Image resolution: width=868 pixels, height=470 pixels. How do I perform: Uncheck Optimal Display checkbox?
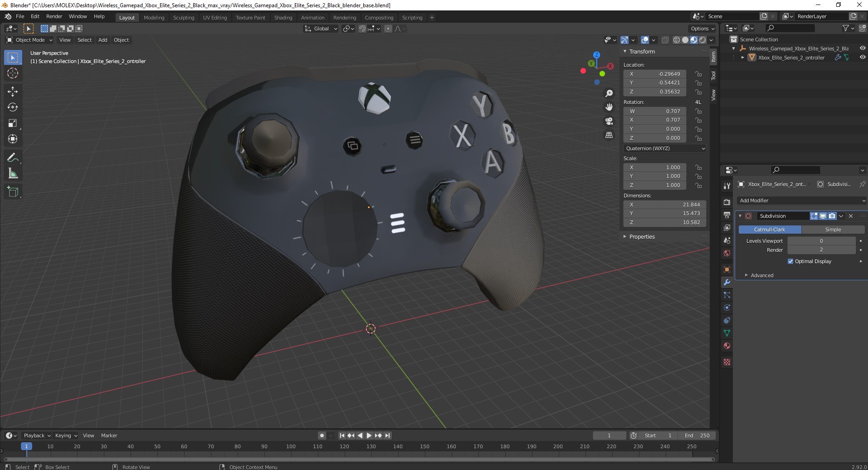[x=790, y=261]
